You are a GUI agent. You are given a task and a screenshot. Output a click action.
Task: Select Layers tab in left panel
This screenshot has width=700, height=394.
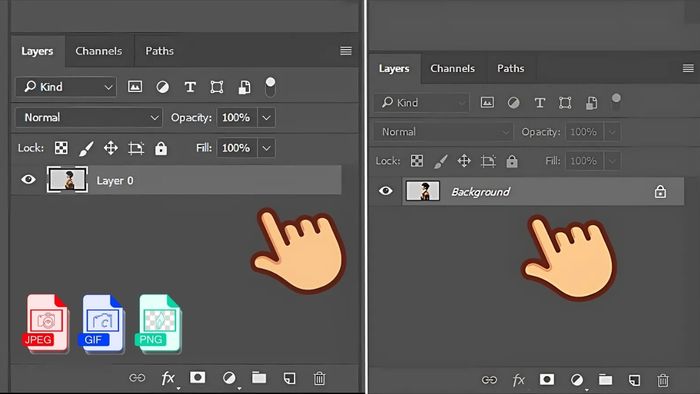tap(37, 51)
